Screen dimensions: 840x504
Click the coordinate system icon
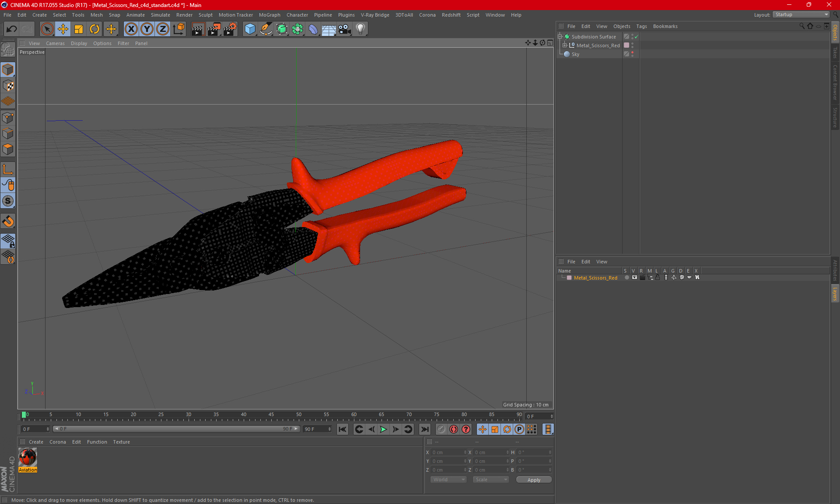[x=178, y=29]
